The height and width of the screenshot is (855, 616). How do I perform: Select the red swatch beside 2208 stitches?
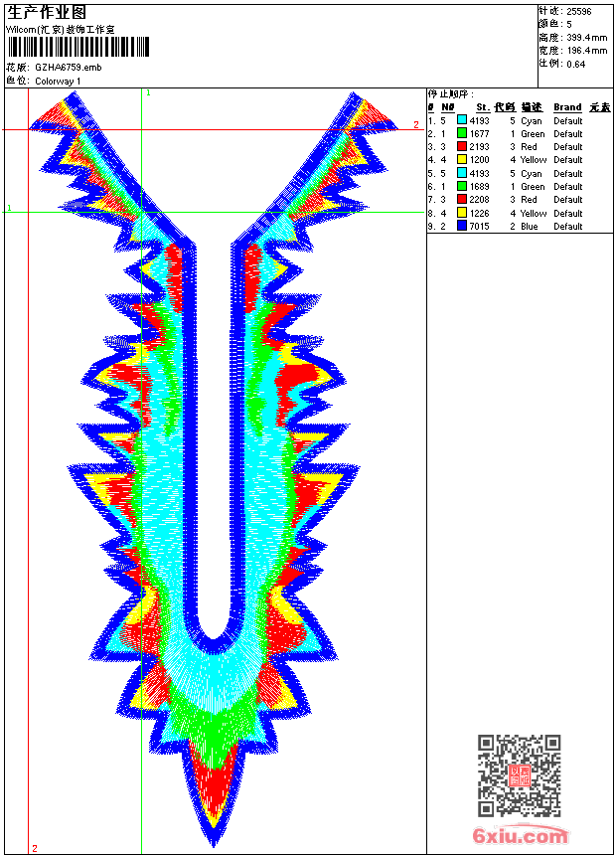coord(462,200)
